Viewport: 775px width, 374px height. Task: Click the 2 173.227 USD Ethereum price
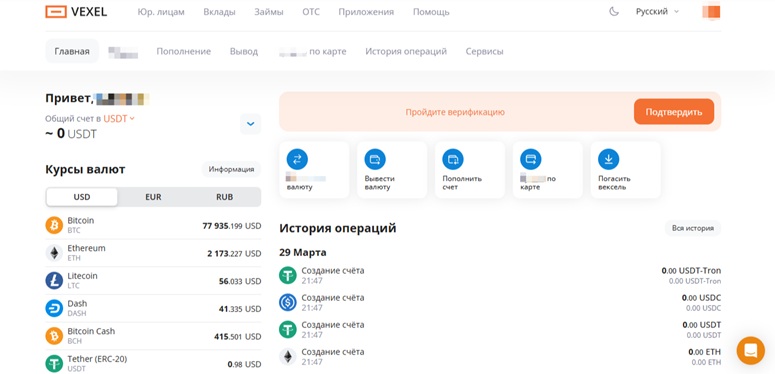click(x=234, y=253)
